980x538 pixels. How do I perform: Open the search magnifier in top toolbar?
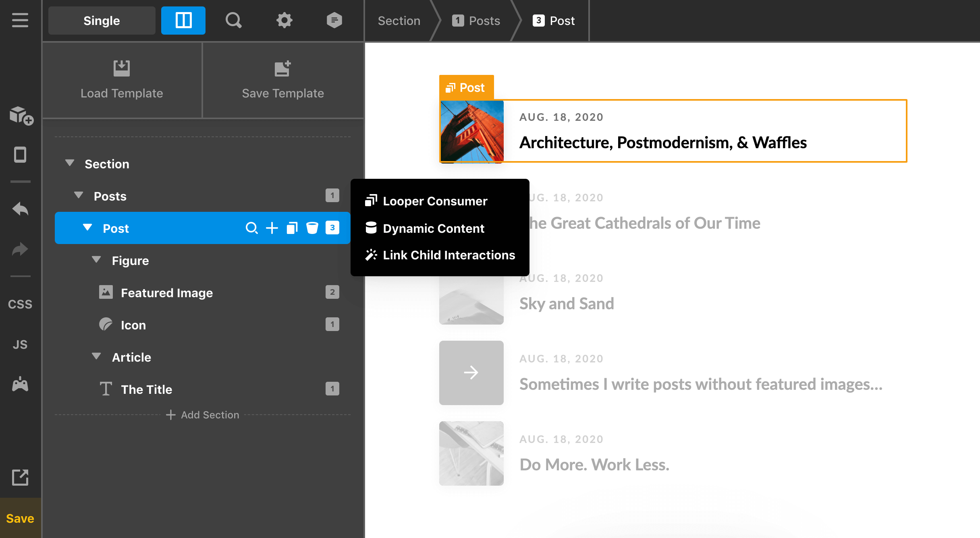233,20
